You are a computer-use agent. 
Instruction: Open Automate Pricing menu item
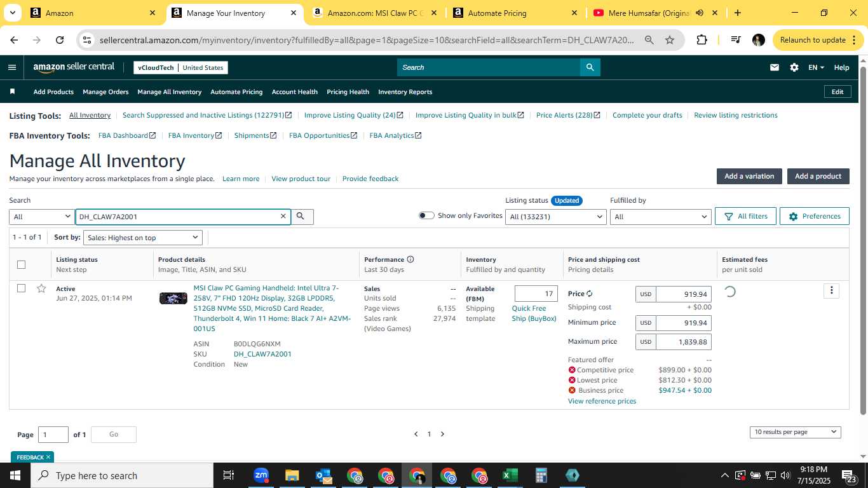(236, 91)
